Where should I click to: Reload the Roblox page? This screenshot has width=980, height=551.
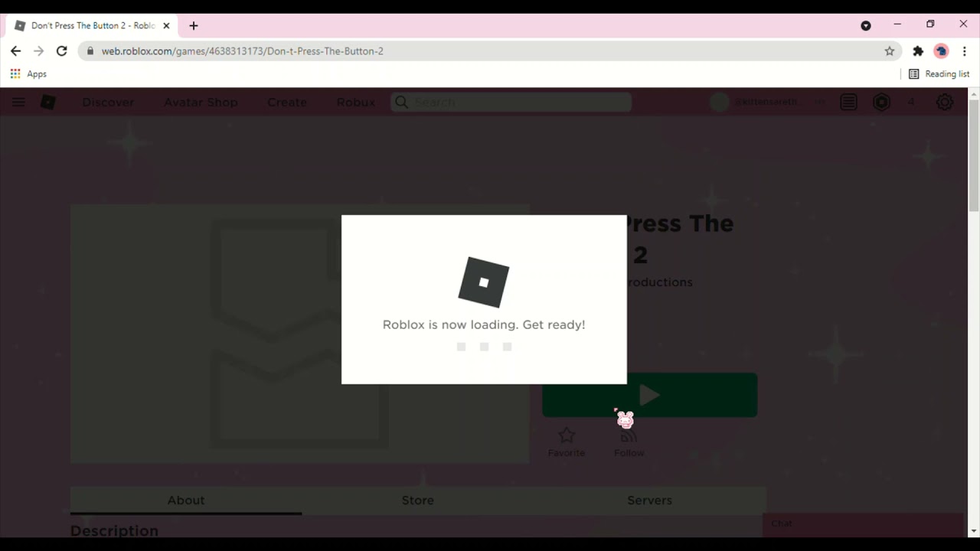pos(62,51)
